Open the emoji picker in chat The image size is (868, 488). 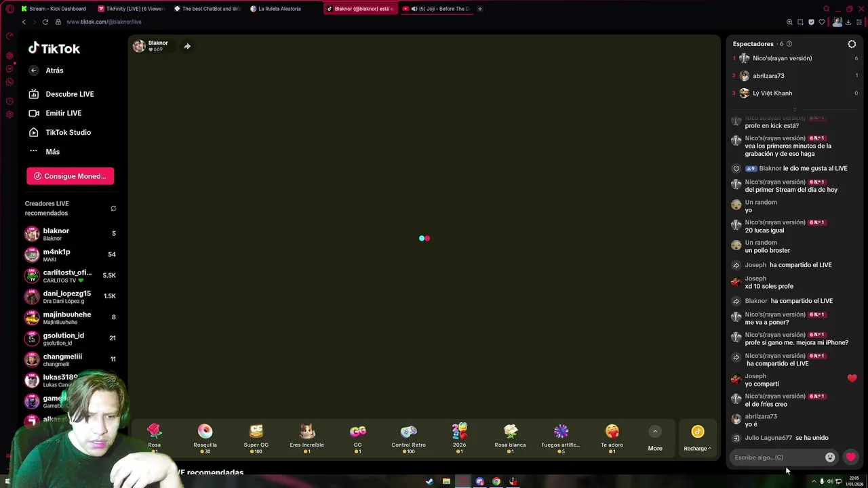[830, 457]
